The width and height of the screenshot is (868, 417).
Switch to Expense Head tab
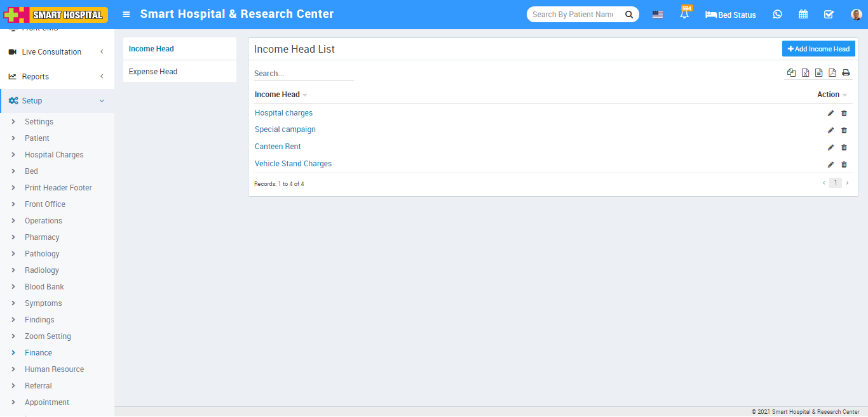[153, 72]
